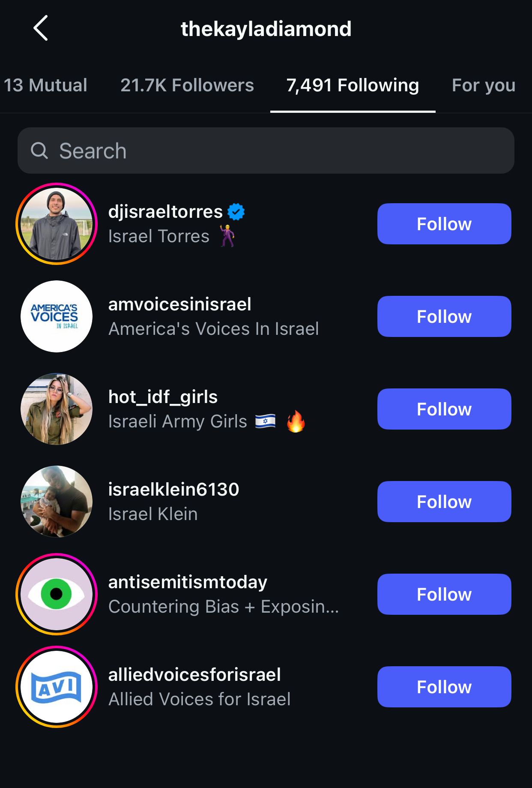The height and width of the screenshot is (788, 532).
Task: Focus the Search input field
Action: point(266,150)
